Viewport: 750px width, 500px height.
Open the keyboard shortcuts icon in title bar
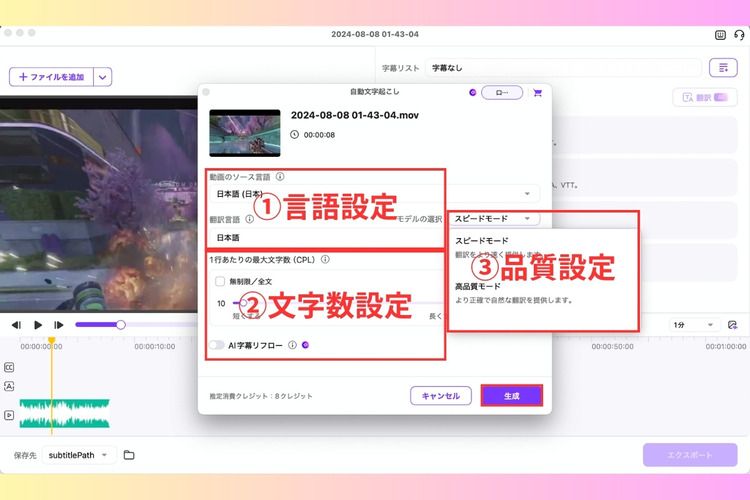coord(720,35)
